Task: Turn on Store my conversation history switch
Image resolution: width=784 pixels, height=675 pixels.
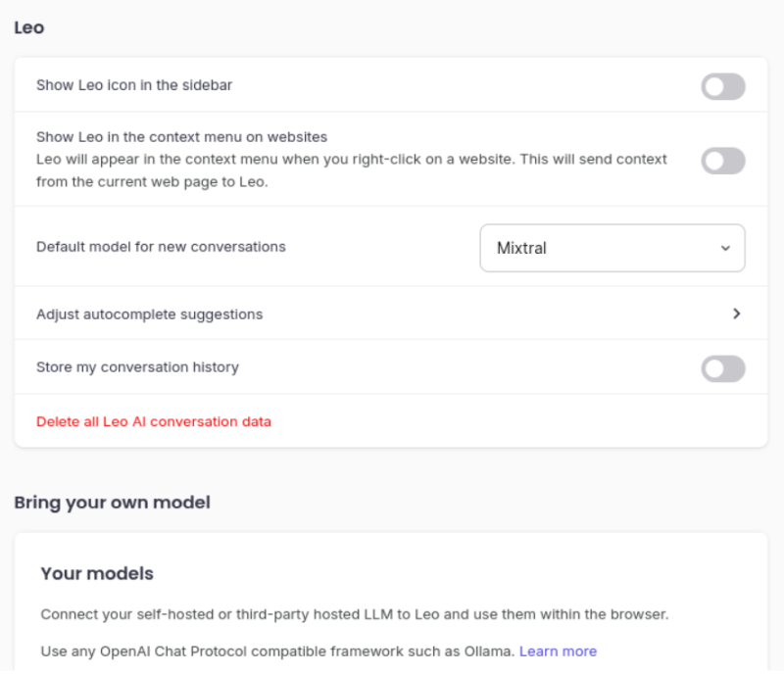Action: (722, 368)
